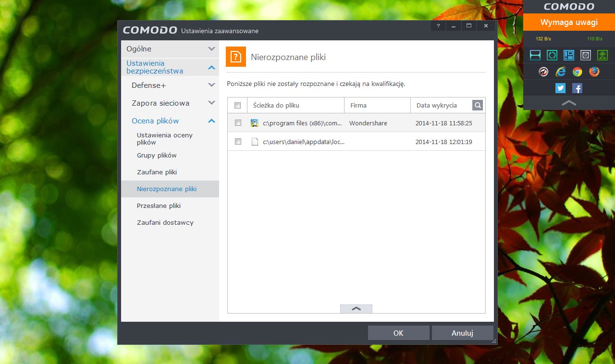
Task: Open the task manager icon in the widget
Action: tap(569, 55)
